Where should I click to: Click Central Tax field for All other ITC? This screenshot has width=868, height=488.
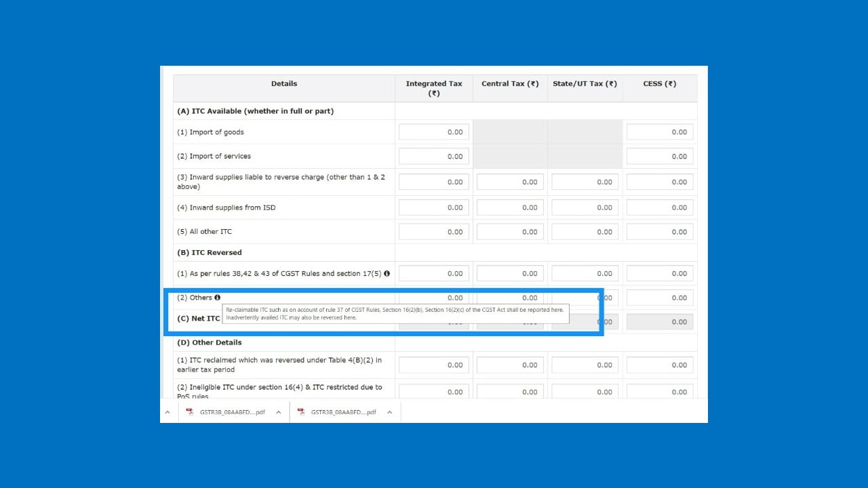coord(510,232)
